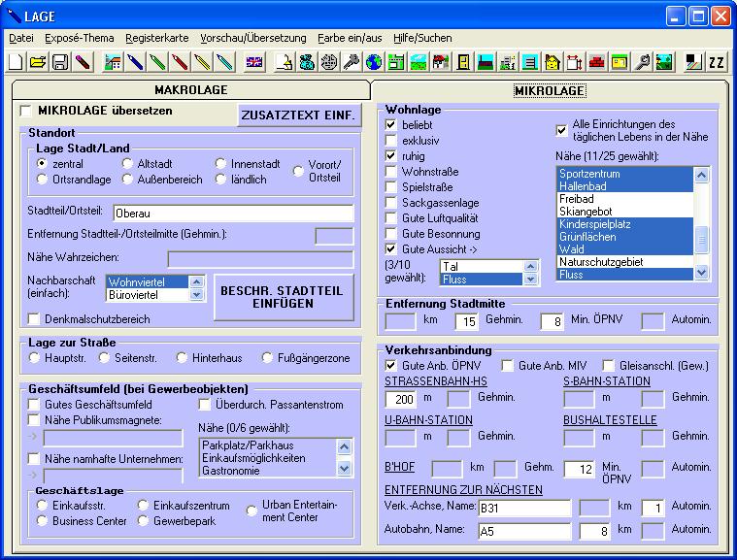Switch to the MAKROLAGE tab

click(x=190, y=90)
